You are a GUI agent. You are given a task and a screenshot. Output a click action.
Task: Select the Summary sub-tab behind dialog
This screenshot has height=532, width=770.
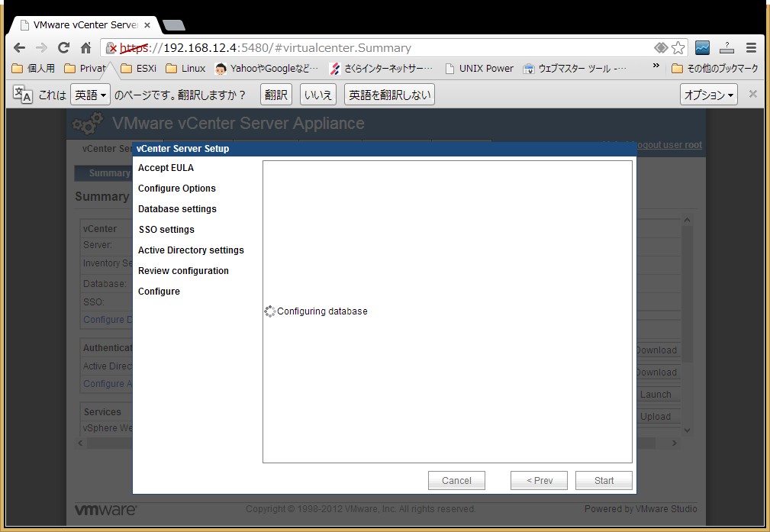click(104, 173)
